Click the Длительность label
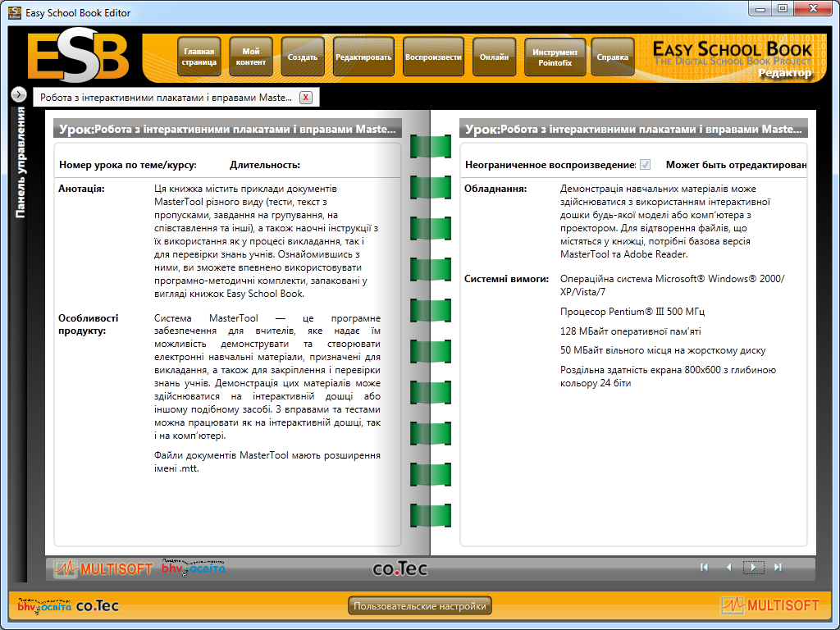Viewport: 840px width, 630px height. pyautogui.click(x=265, y=165)
